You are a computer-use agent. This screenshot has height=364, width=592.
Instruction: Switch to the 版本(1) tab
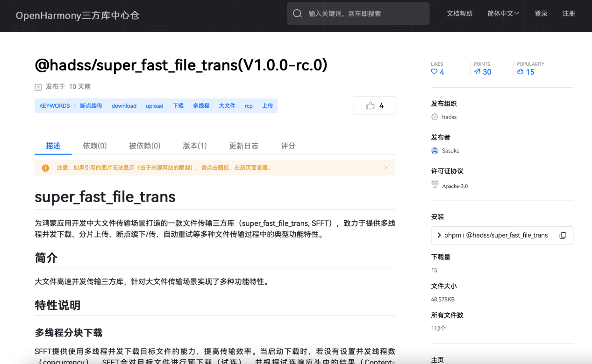(195, 146)
